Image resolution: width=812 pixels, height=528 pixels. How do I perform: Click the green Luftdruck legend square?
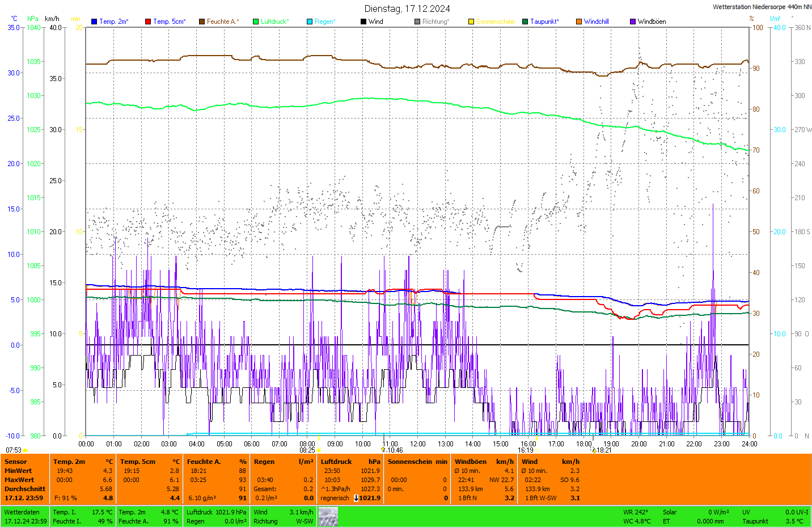tap(256, 22)
